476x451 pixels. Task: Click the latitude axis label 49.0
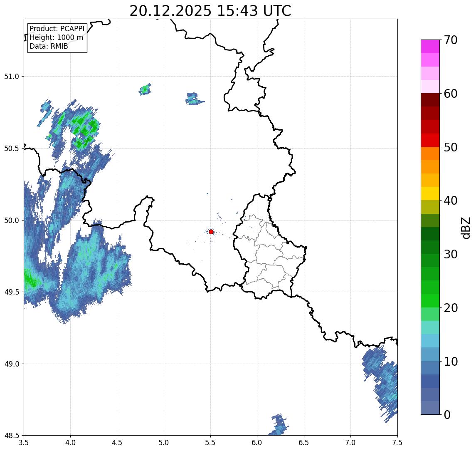pos(12,364)
